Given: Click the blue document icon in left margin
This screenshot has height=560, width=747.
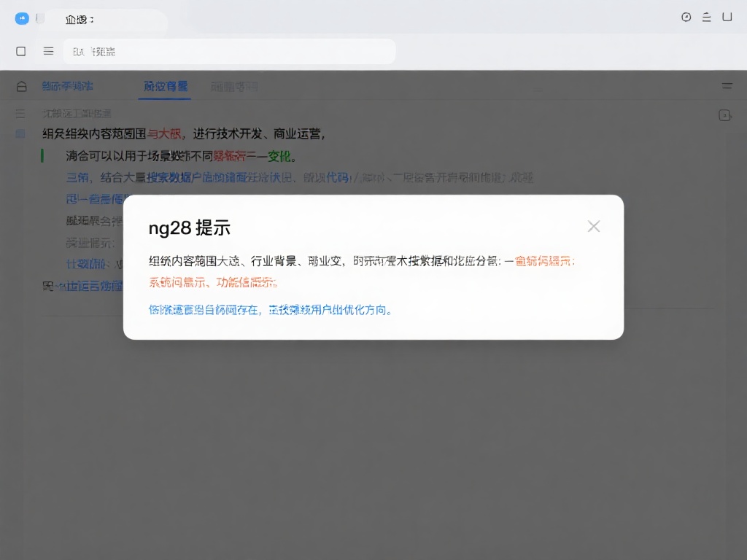Looking at the screenshot, I should [20, 133].
